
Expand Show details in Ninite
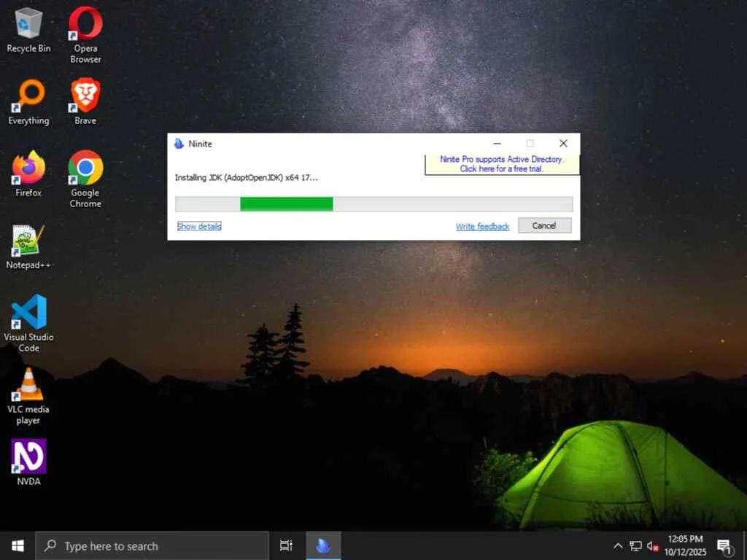click(x=199, y=226)
